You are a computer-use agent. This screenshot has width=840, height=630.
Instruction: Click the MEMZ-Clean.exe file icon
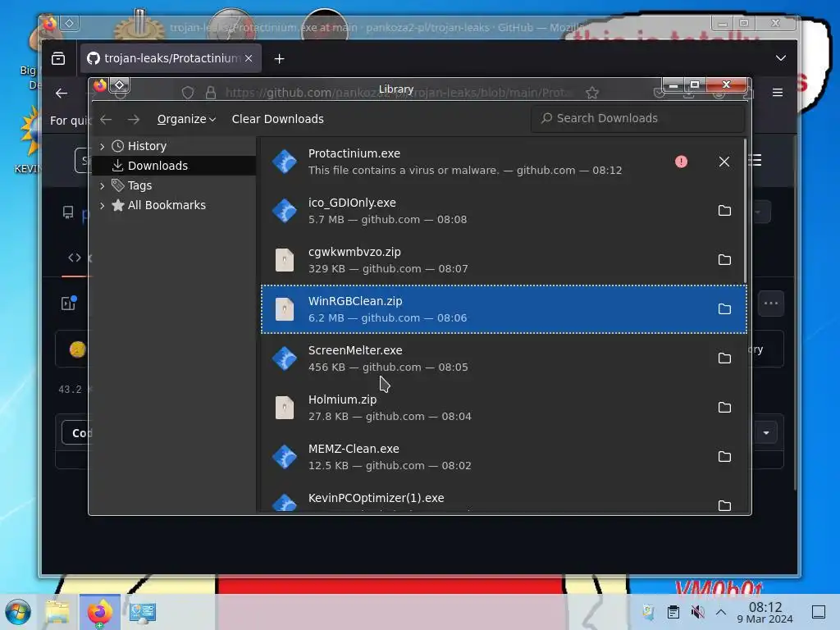pos(285,457)
